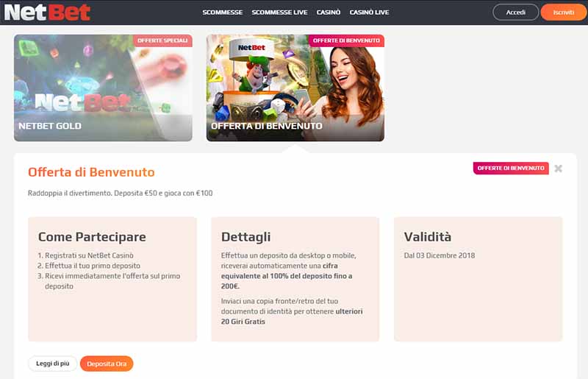Open the Offerta di Benvenuto promotion card
The height and width of the screenshot is (379, 588).
[295, 88]
